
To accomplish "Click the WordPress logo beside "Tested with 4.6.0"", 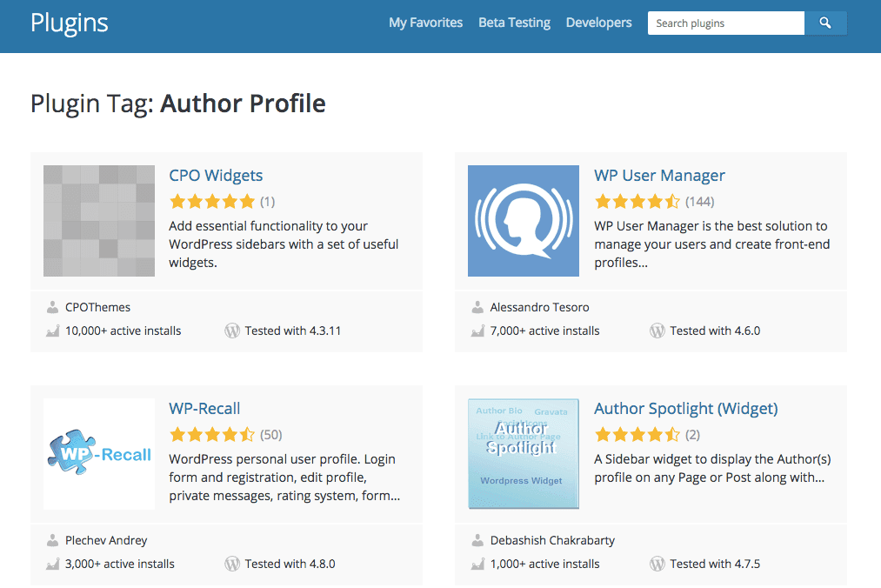I will [657, 331].
